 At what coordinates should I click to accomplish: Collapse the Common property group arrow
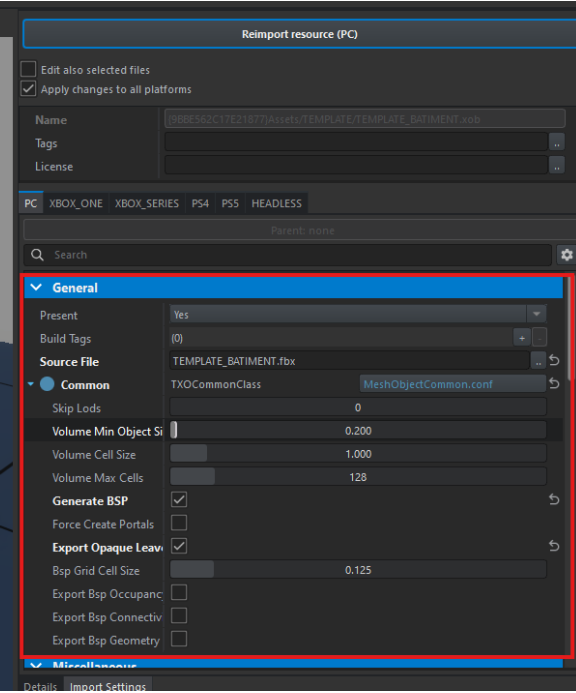(x=31, y=384)
